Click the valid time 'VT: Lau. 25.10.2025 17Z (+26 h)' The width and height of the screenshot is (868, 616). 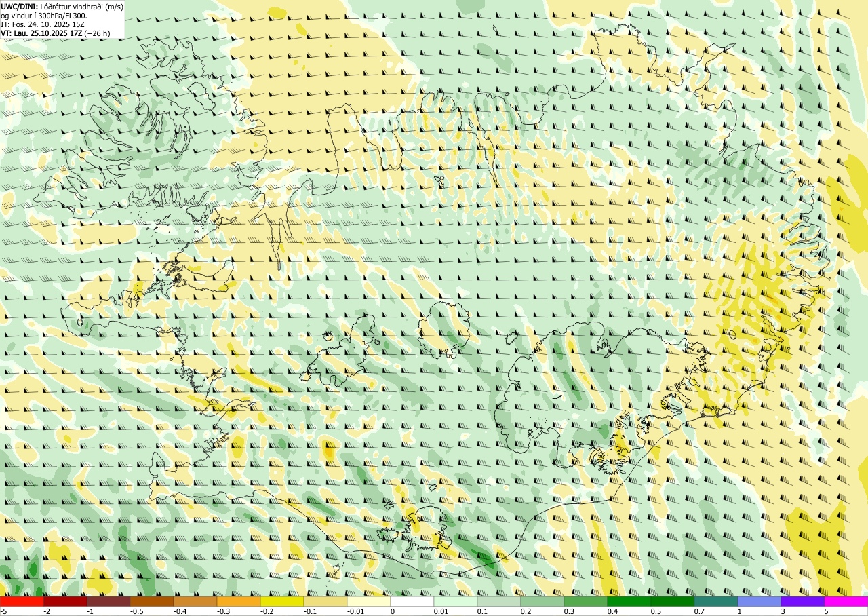pos(57,33)
